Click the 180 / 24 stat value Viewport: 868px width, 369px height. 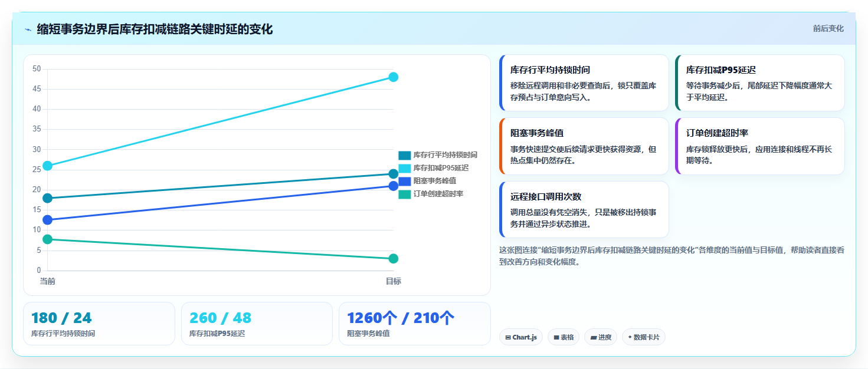click(61, 318)
